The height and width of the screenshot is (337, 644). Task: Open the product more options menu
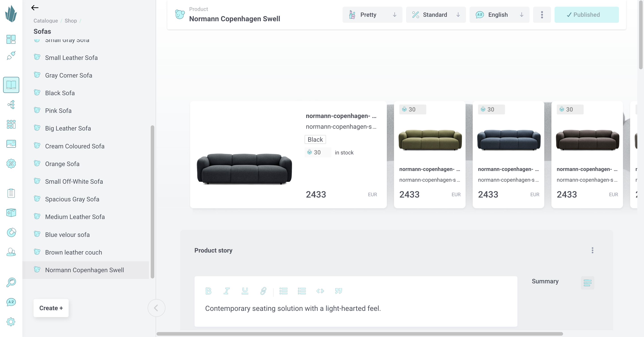542,15
